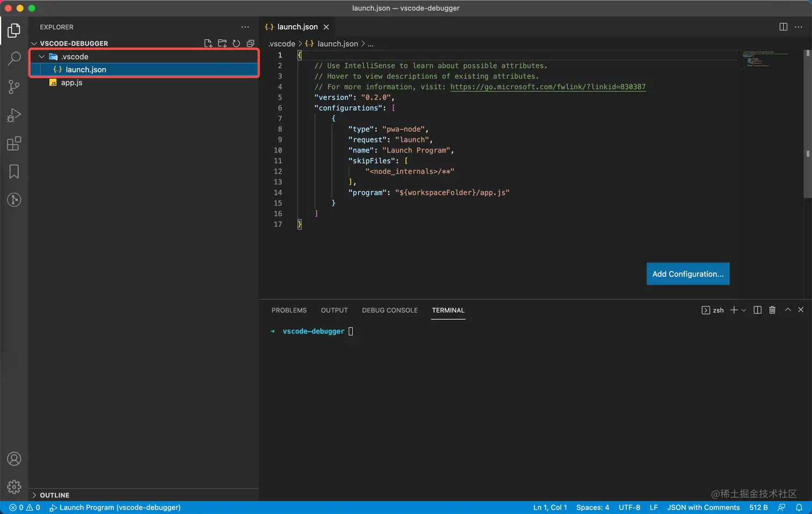
Task: Click Ln 1, Col 1 in status bar
Action: coord(550,508)
